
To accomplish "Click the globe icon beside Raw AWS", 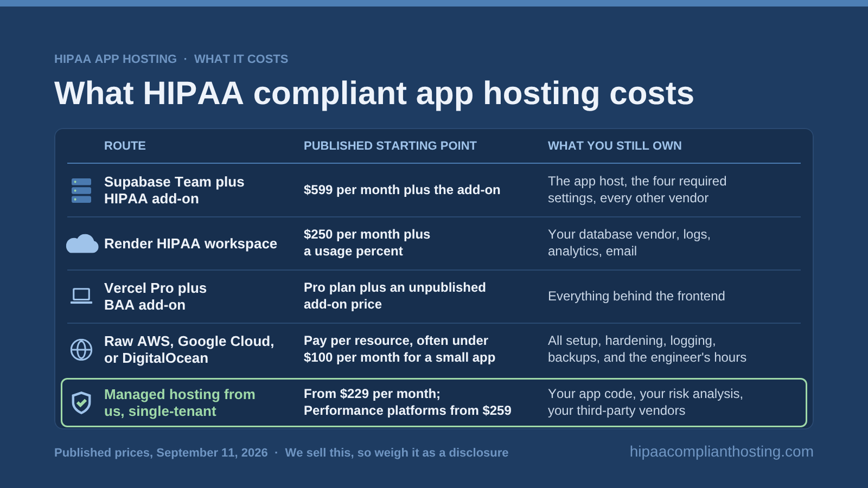I will [81, 350].
